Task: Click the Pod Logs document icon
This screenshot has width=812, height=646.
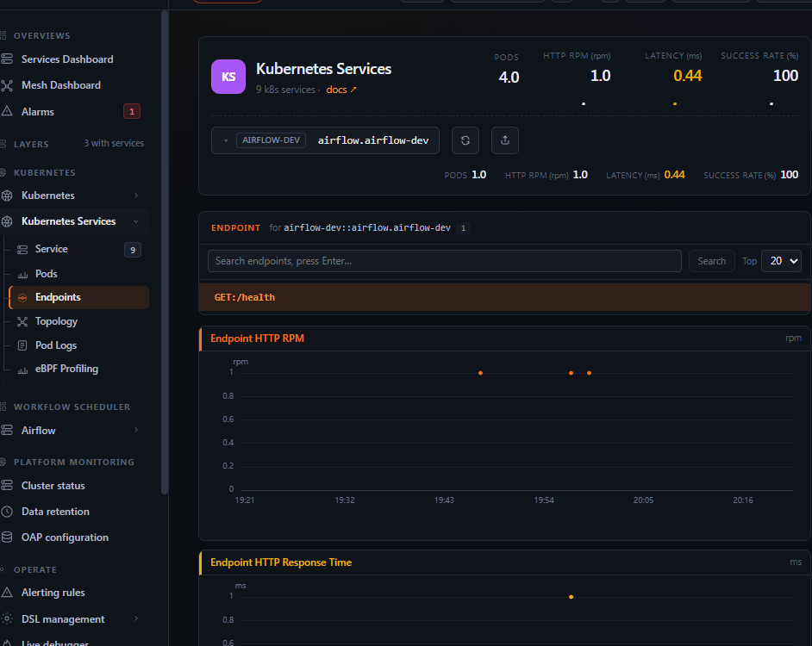Action: click(22, 345)
